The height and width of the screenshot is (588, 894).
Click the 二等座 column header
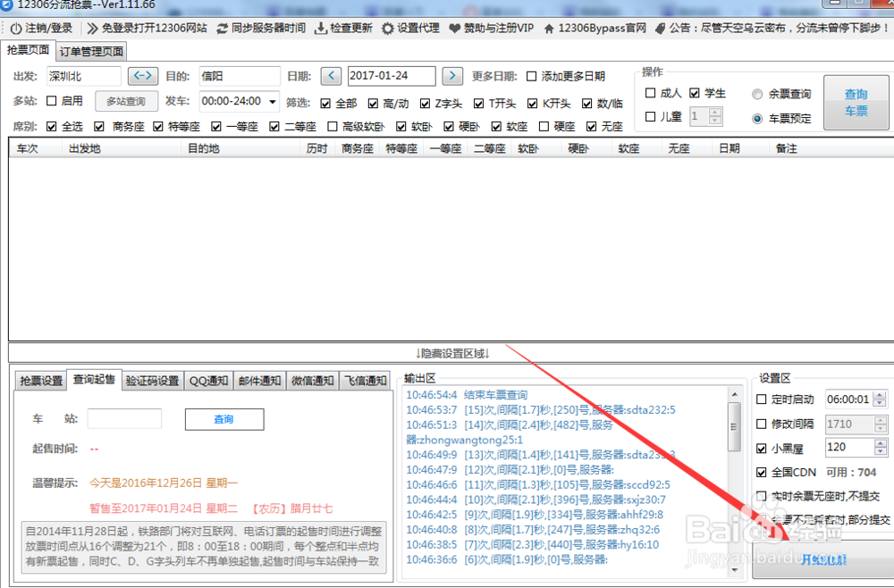[490, 148]
